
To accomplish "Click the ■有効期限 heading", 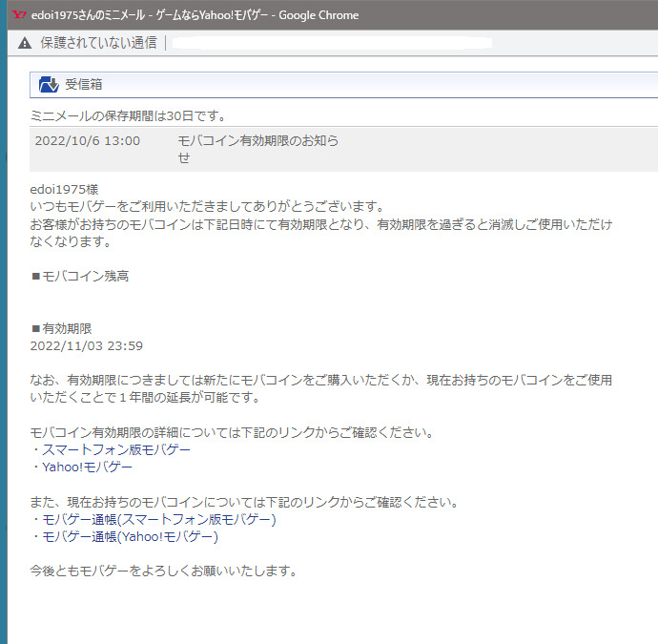I will pos(62,328).
